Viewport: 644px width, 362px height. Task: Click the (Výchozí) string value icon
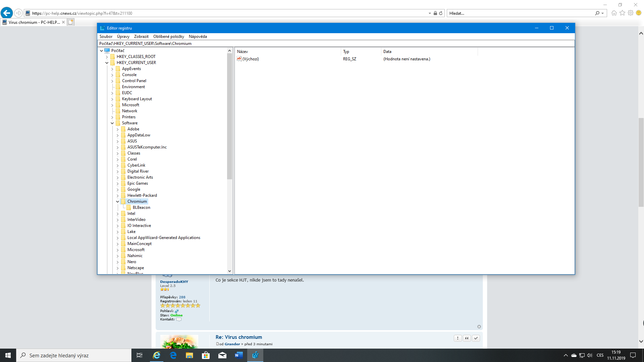coord(239,59)
